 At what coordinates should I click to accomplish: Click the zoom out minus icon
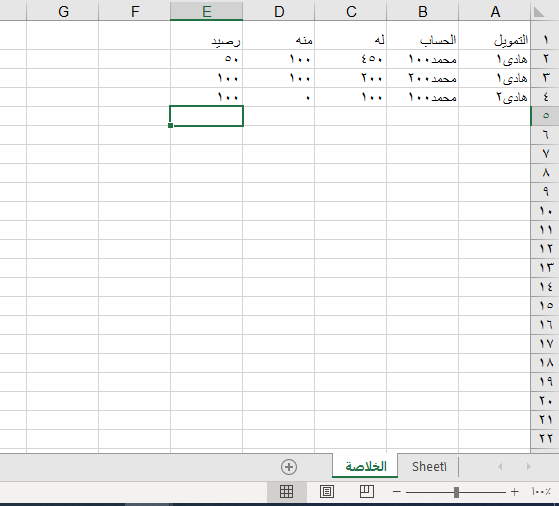click(x=397, y=492)
